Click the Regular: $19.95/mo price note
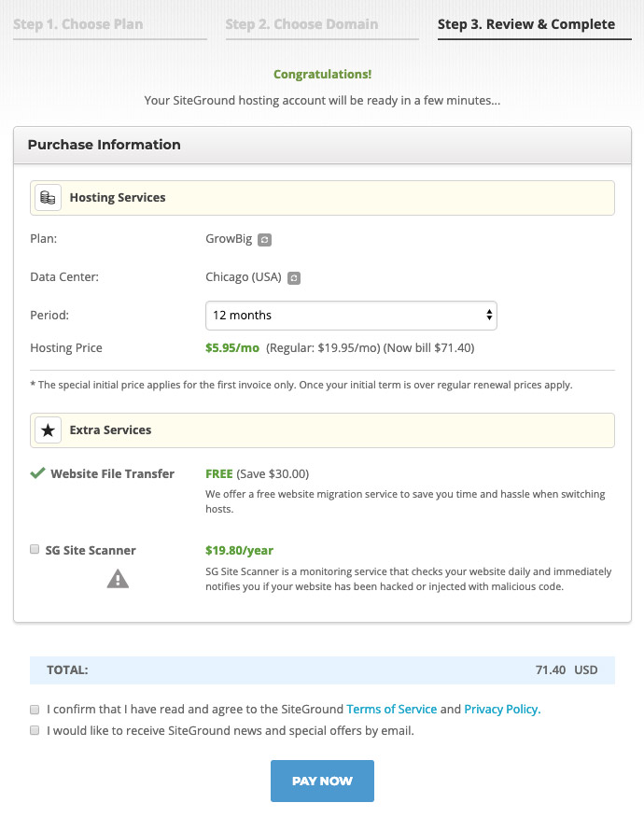Screen dimensions: 644x831 pos(323,348)
